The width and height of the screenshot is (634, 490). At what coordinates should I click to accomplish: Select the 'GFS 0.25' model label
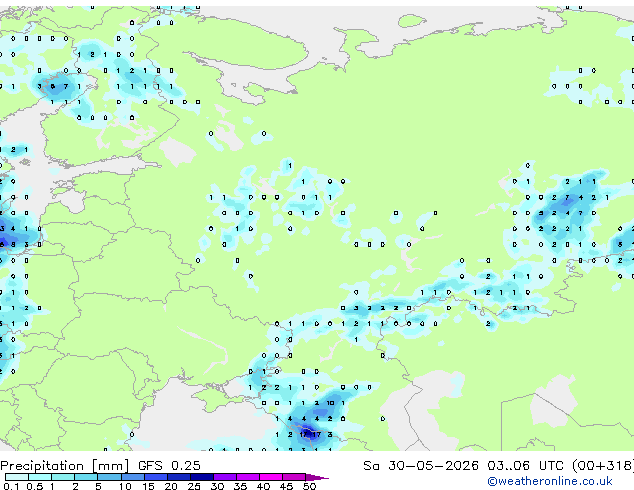[169, 466]
